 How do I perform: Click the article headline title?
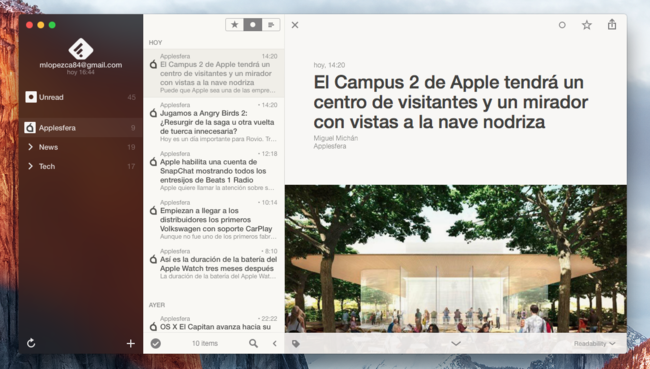tap(451, 102)
